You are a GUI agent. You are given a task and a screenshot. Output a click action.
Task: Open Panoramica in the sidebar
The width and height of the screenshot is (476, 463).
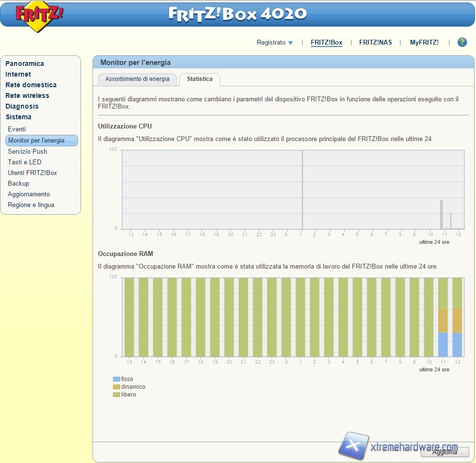point(25,64)
